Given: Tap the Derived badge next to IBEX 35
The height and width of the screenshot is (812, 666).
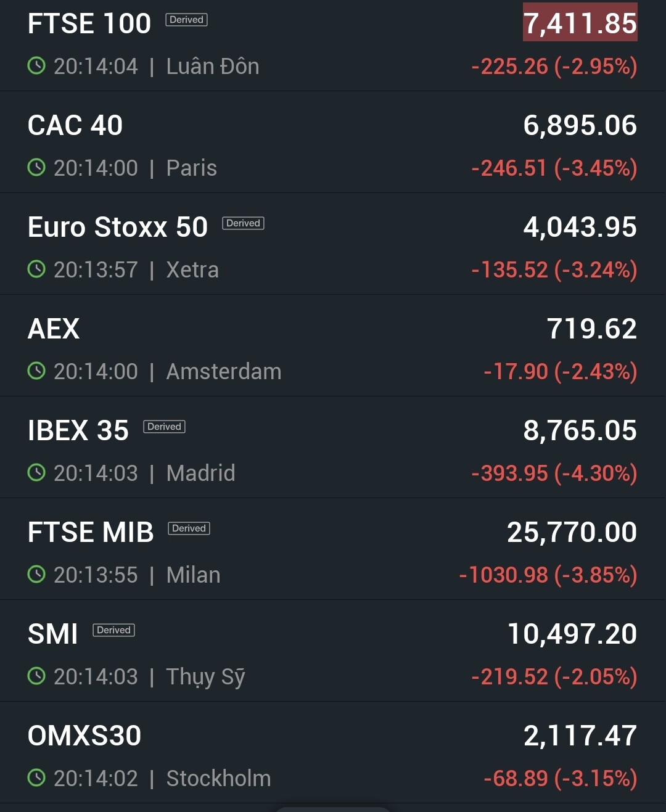Looking at the screenshot, I should 164,427.
